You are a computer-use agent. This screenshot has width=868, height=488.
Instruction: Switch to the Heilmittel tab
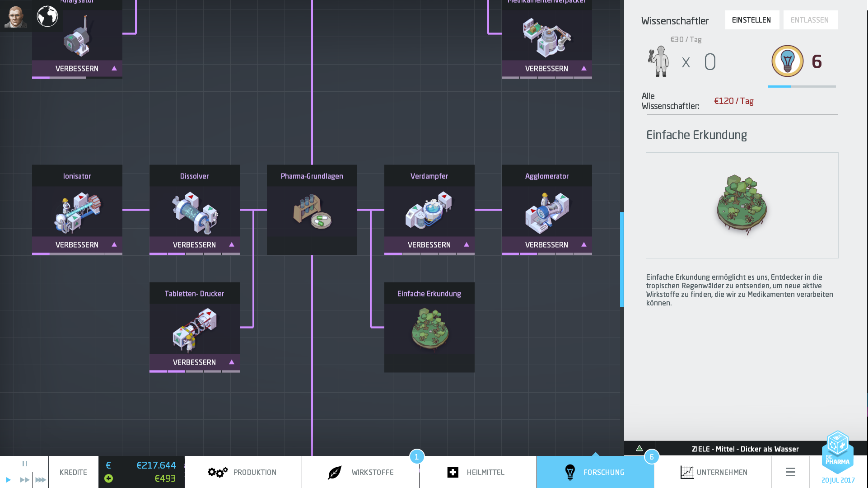pyautogui.click(x=478, y=472)
